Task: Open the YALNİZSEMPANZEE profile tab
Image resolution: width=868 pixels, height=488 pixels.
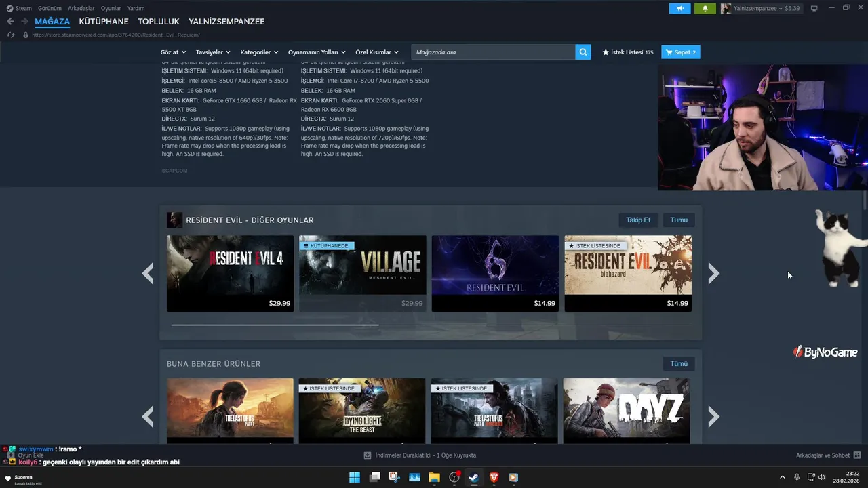Action: click(226, 22)
